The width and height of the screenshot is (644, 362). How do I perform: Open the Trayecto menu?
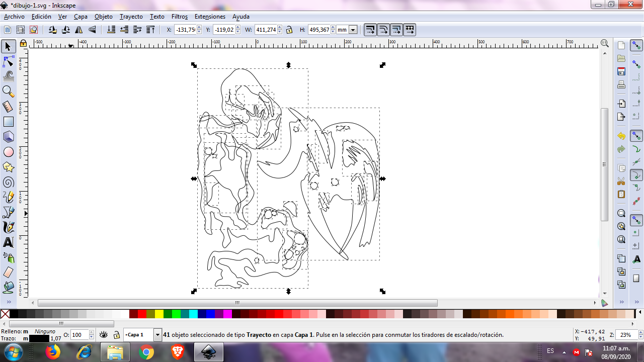131,17
